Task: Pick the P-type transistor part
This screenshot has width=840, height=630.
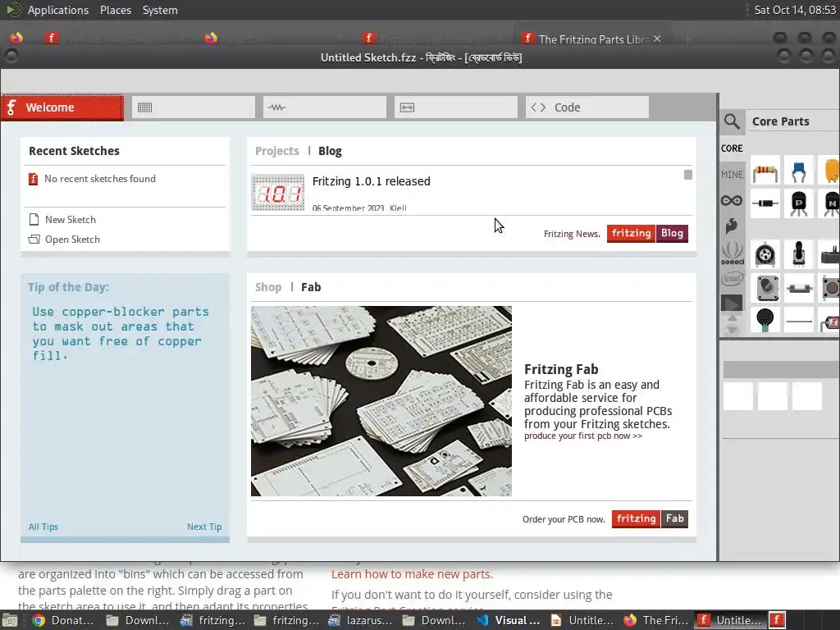Action: pyautogui.click(x=799, y=203)
